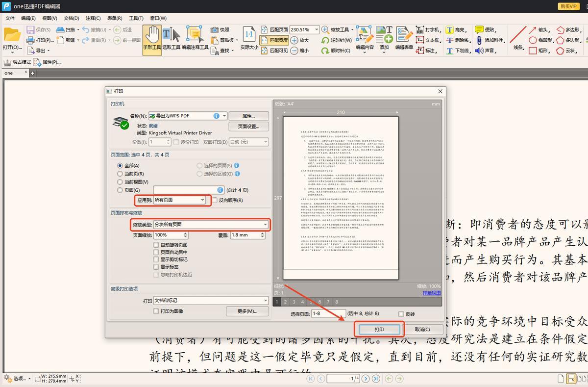Expand the printer name dropdown

click(224, 116)
